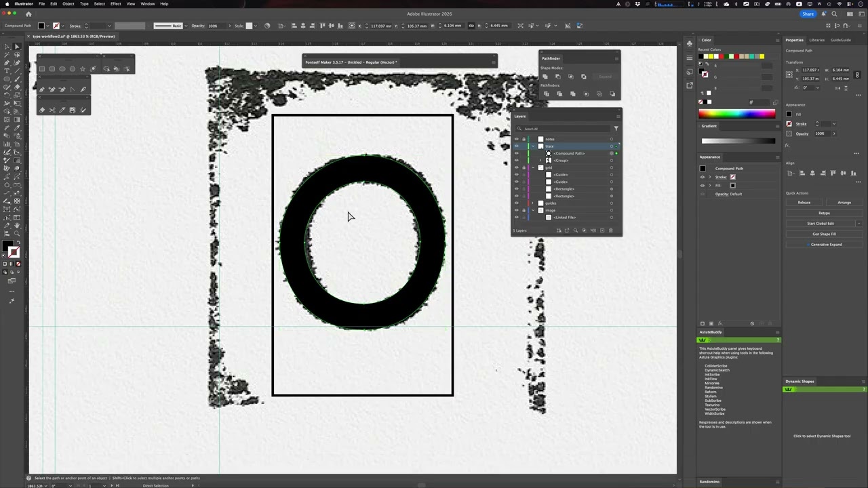Image resolution: width=868 pixels, height=488 pixels.
Task: Toggle visibility of the grid layer
Action: click(x=517, y=167)
